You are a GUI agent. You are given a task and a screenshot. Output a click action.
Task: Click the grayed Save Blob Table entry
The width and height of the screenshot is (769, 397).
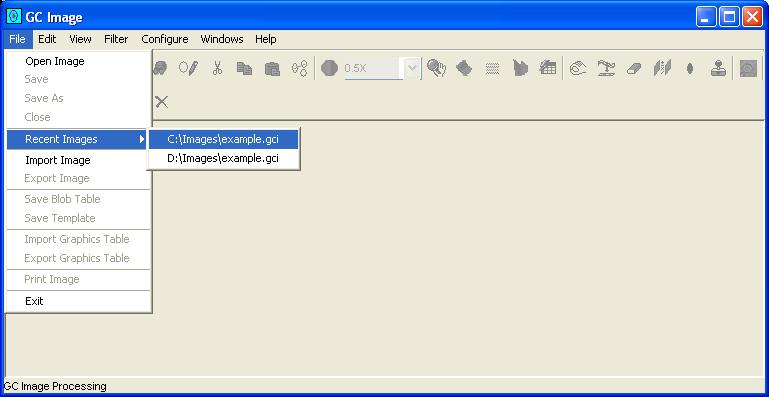(77, 199)
